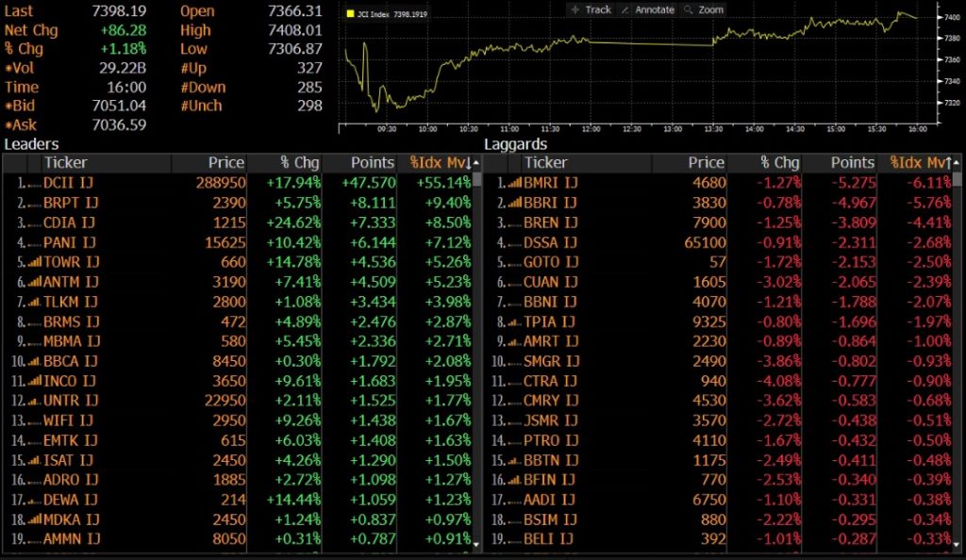This screenshot has width=966, height=560.
Task: Select the PANI IJ ticker
Action: [x=70, y=242]
